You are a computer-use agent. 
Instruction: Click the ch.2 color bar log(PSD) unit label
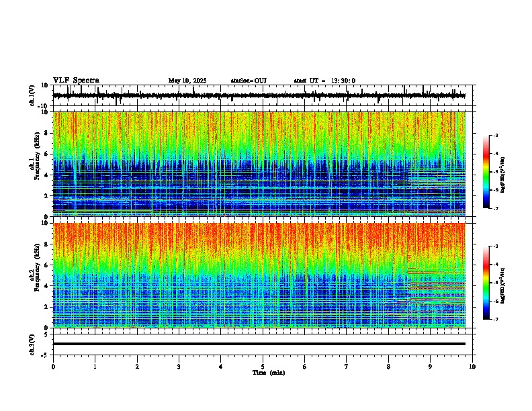click(503, 286)
